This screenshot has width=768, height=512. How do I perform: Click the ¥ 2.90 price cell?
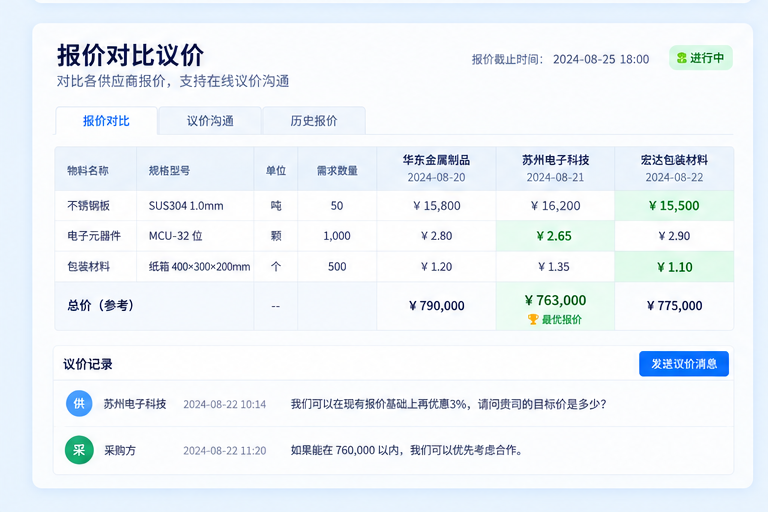674,236
